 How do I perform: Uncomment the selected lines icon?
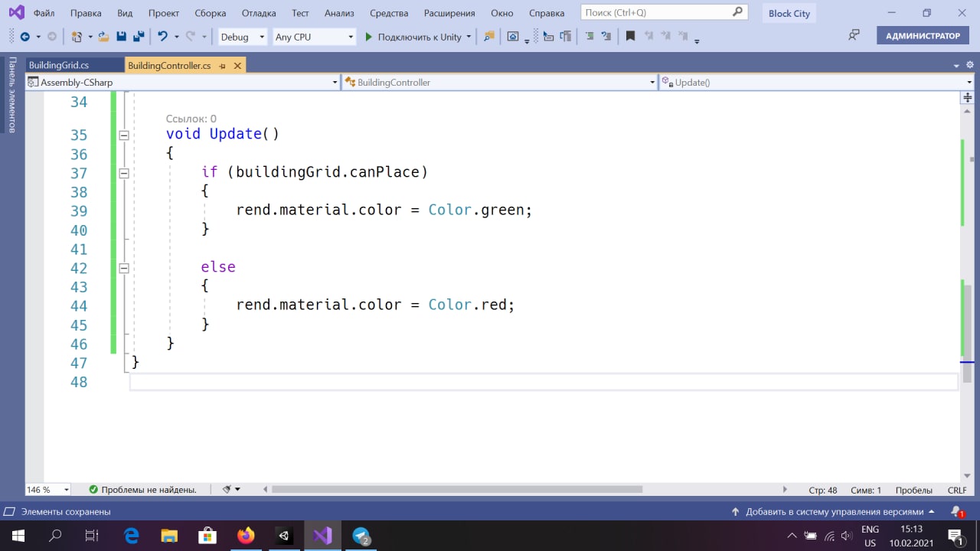(606, 37)
